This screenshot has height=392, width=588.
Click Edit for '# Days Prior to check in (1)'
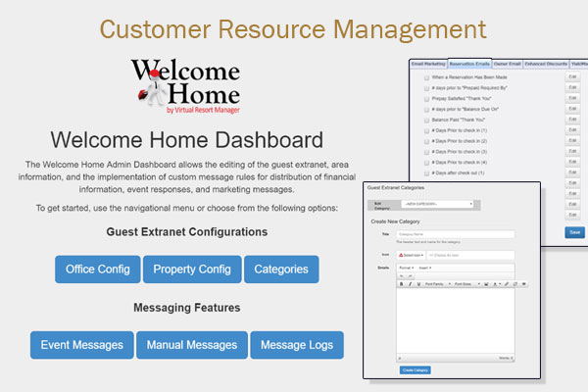coord(572,129)
